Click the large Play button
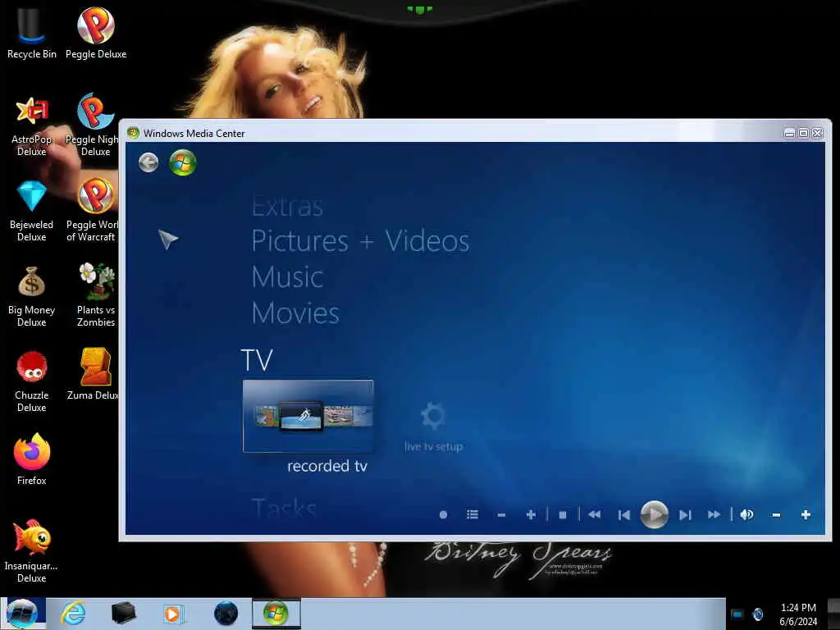 click(x=655, y=515)
